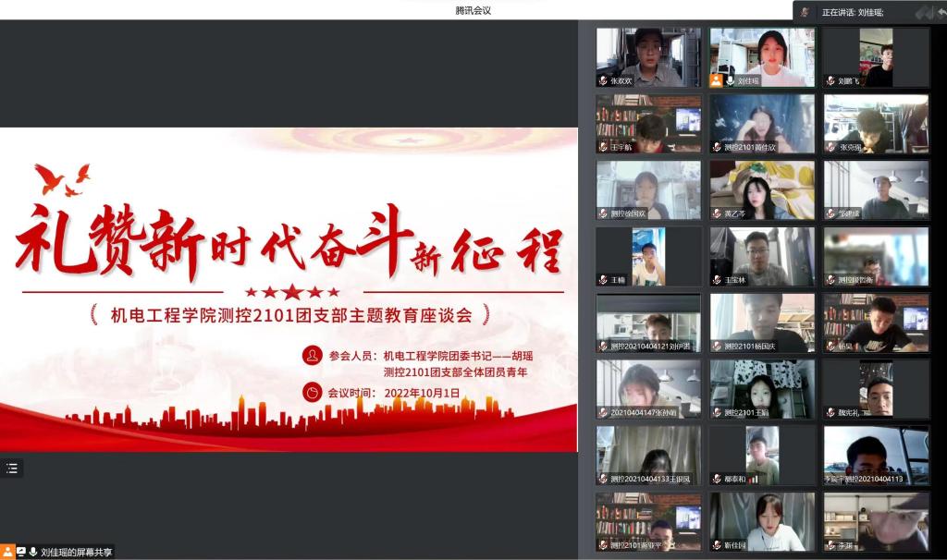Click the 正在讲话: 刘佳瑶 speaking indicator
The width and height of the screenshot is (947, 560).
click(852, 12)
